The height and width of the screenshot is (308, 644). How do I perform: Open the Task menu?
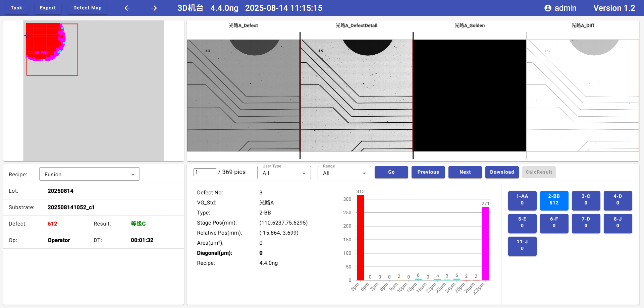pyautogui.click(x=16, y=8)
